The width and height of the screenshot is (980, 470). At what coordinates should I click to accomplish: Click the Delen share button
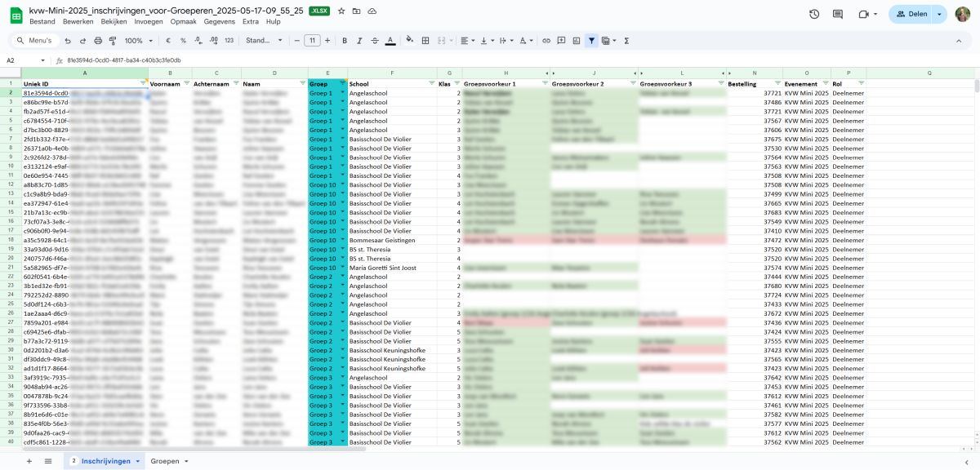[x=911, y=14]
